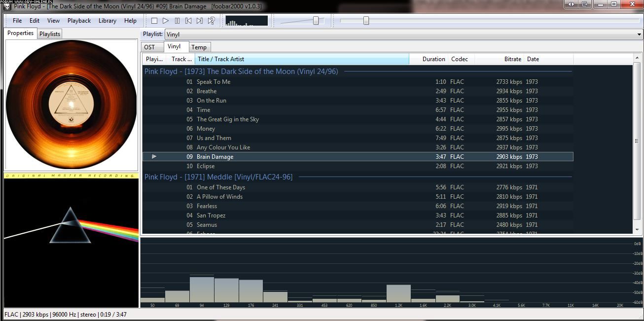
Task: Click the exit-arrow title bar button
Action: click(x=585, y=4)
